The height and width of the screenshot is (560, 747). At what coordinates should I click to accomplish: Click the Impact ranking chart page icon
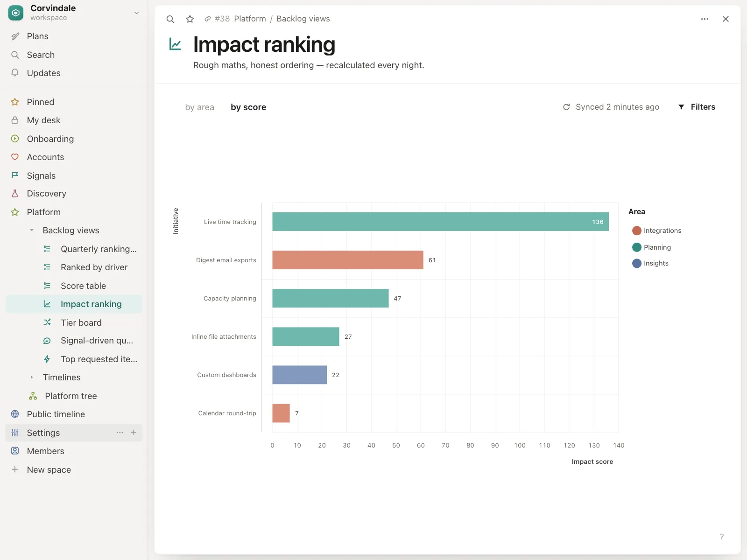175,44
